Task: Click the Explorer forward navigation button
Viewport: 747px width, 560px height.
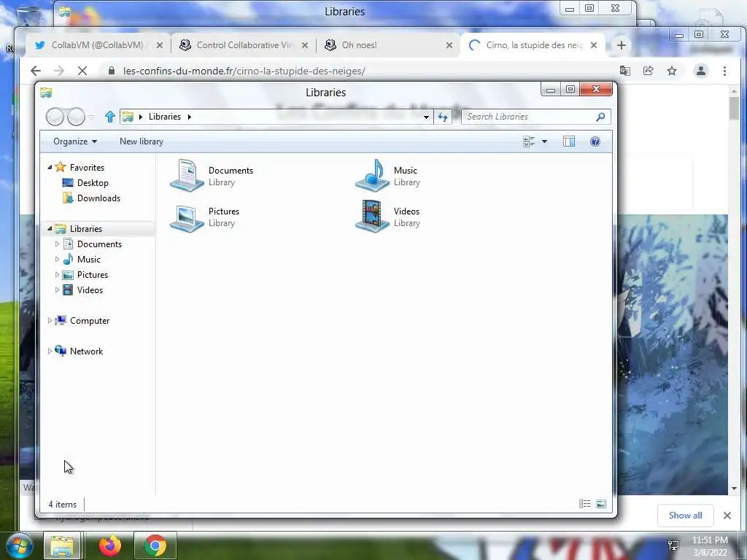Action: coord(76,117)
